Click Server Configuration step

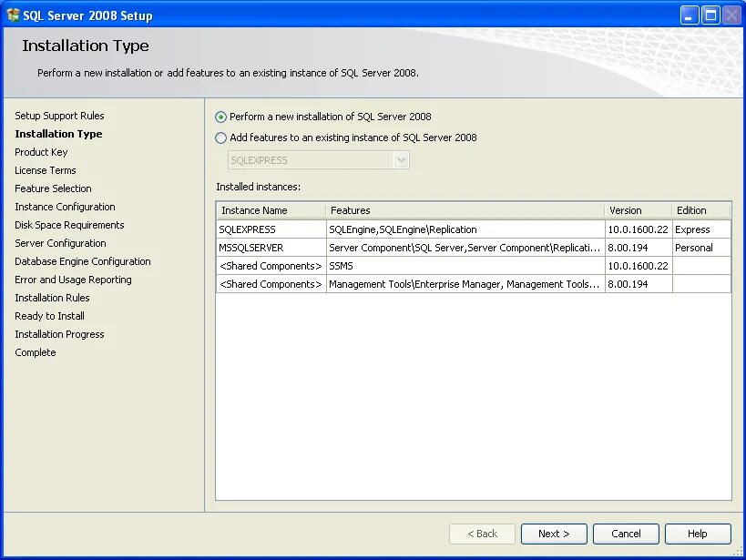pyautogui.click(x=60, y=243)
